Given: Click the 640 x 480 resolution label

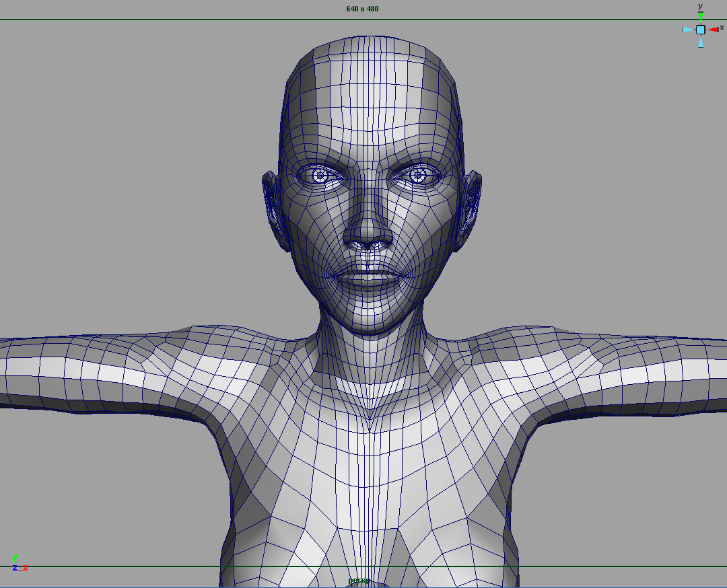Looking at the screenshot, I should tap(361, 9).
